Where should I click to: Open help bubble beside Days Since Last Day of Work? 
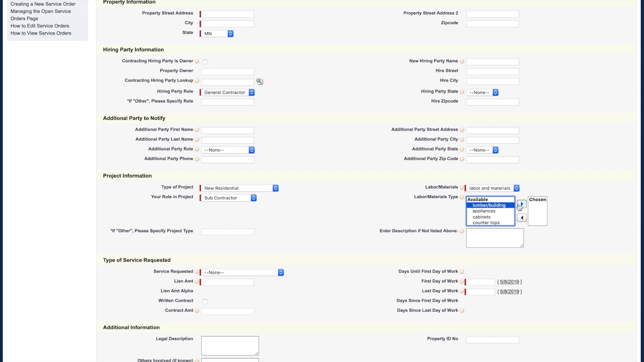(462, 311)
